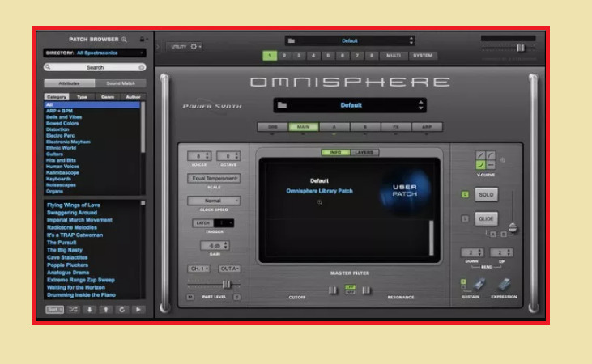Toggle the L button beside Glide
This screenshot has width=592, height=364.
pyautogui.click(x=465, y=218)
